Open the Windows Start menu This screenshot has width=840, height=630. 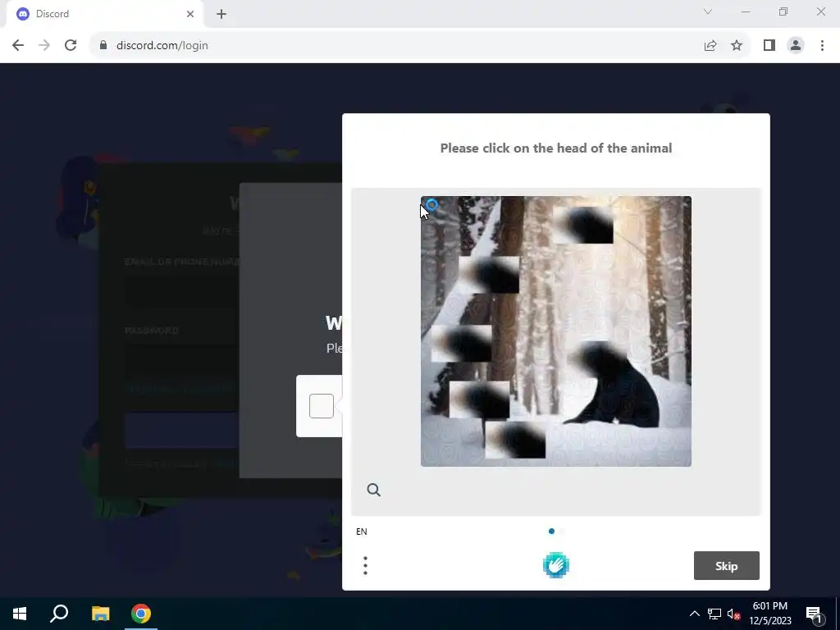20,614
